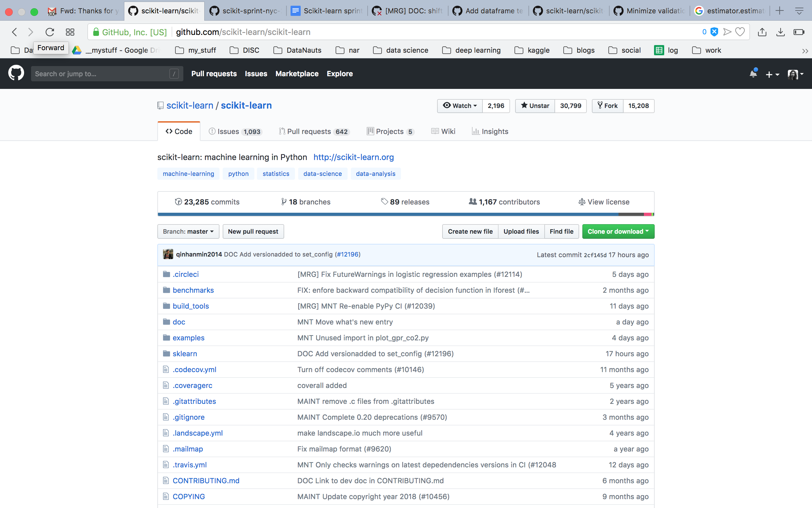View the Insights tab
812x508 pixels.
click(x=490, y=131)
